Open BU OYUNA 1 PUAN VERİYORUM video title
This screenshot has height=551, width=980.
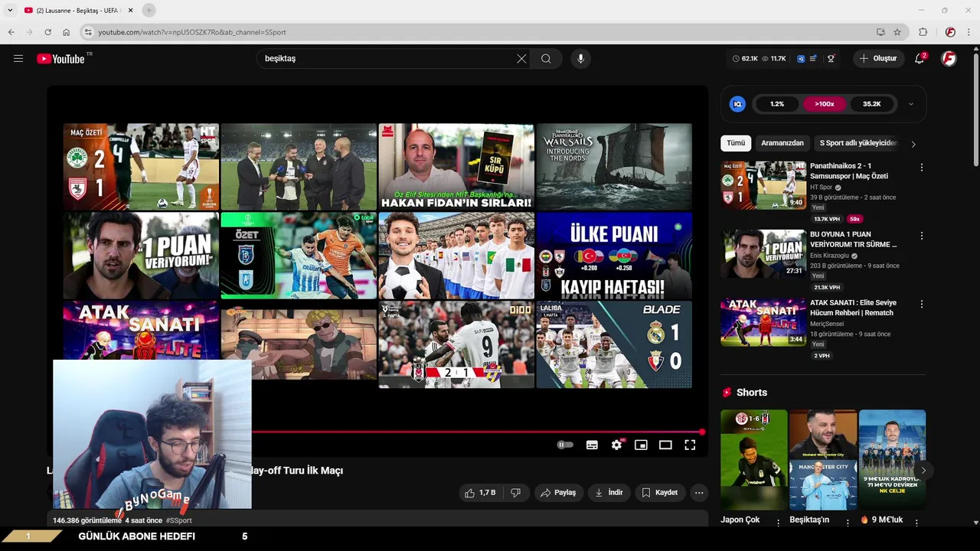pos(853,240)
